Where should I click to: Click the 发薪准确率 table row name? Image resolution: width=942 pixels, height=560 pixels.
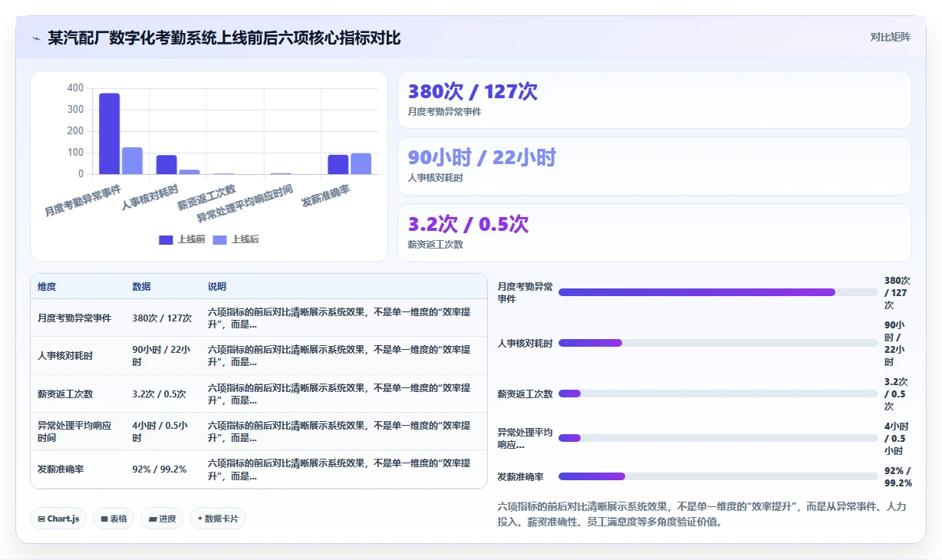pos(61,469)
